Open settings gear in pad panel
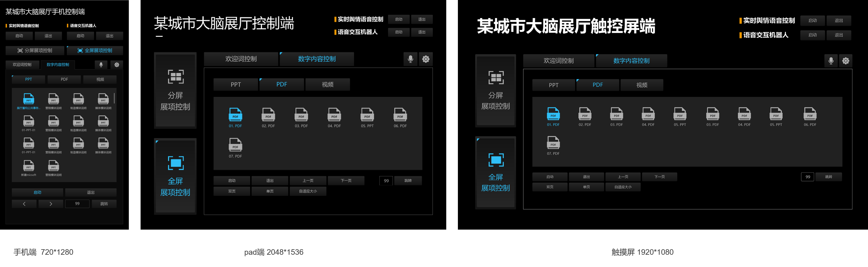Viewport: 868px width, 267px height. click(426, 59)
